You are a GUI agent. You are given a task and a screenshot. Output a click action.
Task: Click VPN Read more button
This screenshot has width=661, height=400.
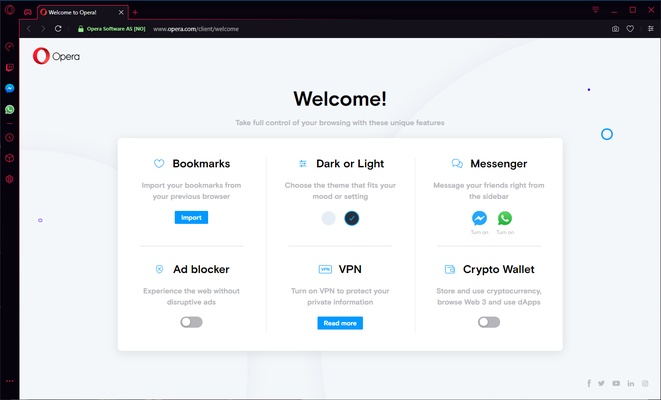click(340, 323)
